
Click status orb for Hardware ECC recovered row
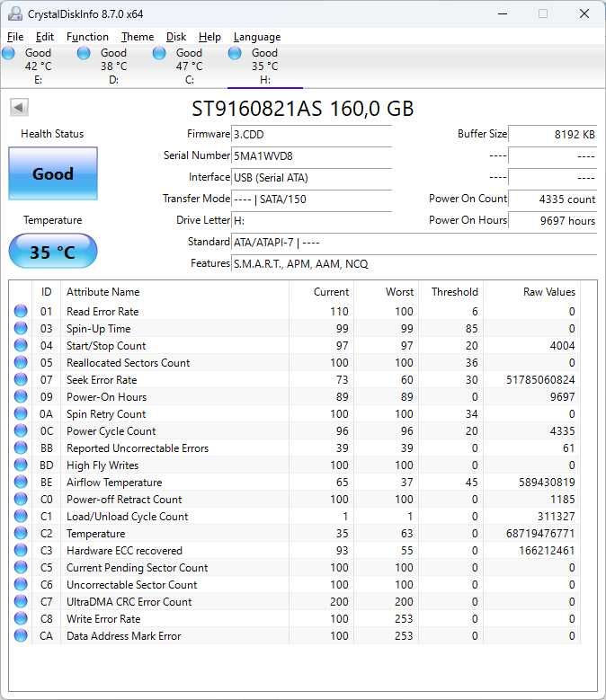21,550
